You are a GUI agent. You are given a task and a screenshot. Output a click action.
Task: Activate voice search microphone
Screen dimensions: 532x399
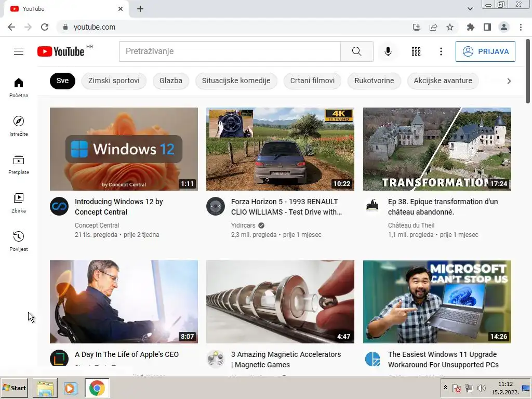(388, 51)
